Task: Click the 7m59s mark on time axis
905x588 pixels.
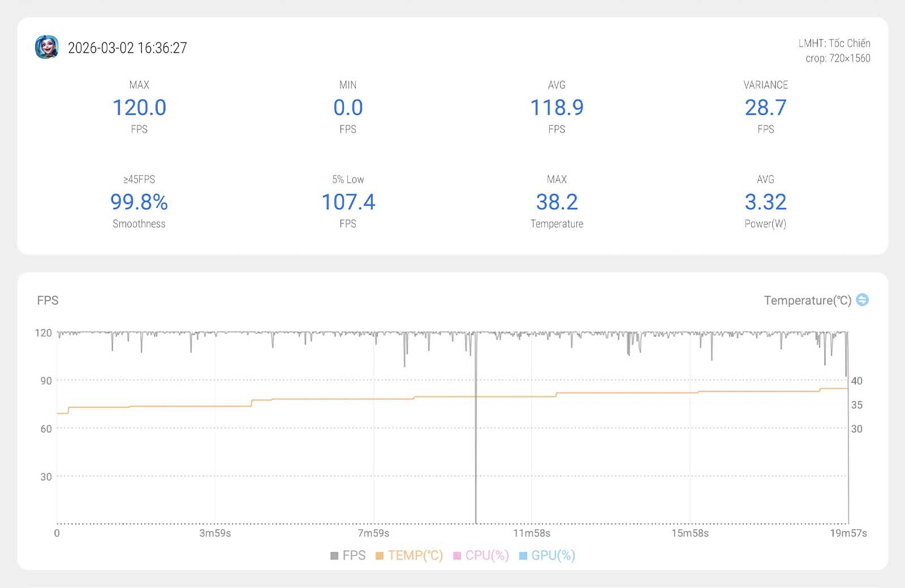Action: tap(373, 533)
